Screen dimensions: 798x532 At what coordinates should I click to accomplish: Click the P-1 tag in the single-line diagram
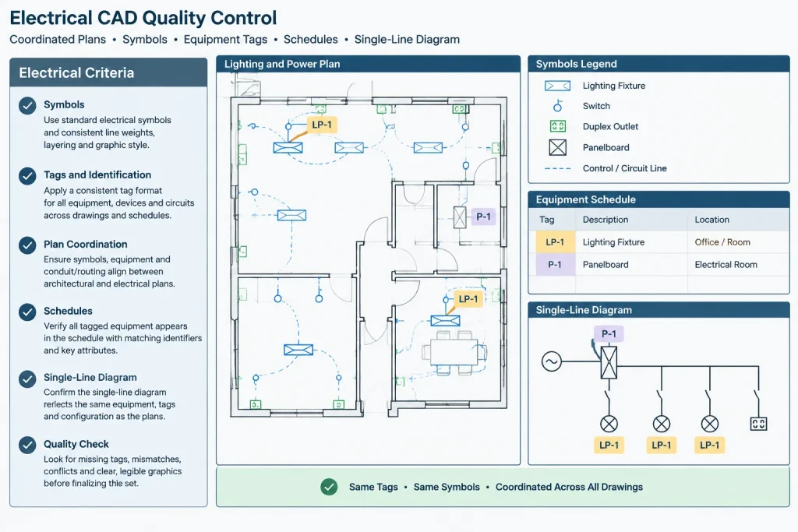[609, 333]
